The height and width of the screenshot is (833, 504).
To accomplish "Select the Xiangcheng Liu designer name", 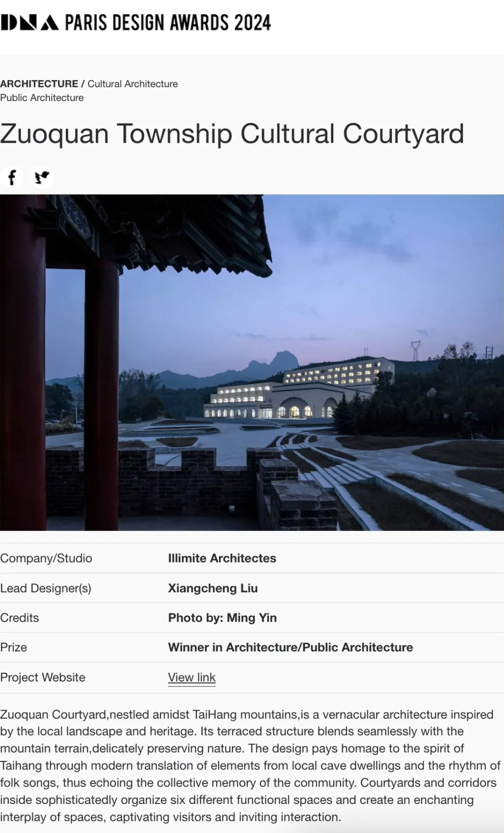I will pos(213,588).
